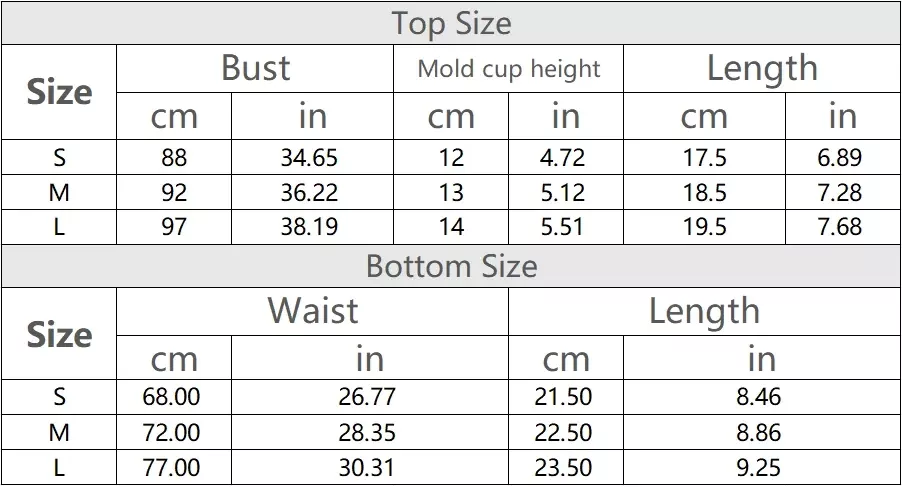Click the waist value 68.00
Viewport: 902px width, 487px height.
[172, 397]
